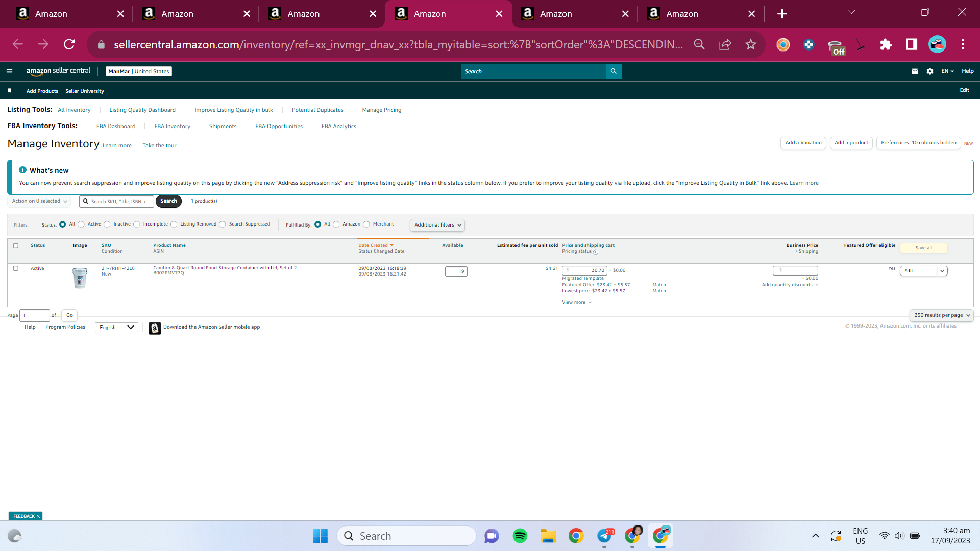Open the 250 results per page dropdown
Viewport: 980px width, 551px height.
coord(942,315)
